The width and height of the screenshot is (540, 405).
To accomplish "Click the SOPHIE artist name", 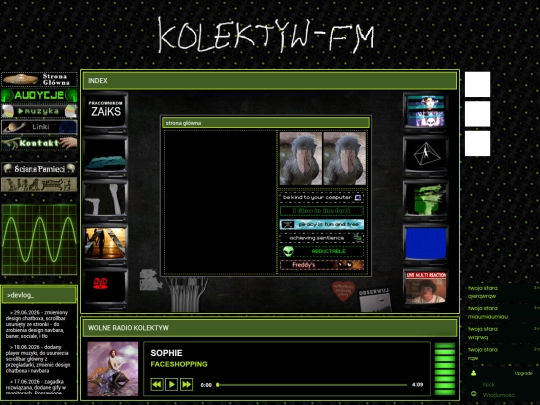I will (x=166, y=353).
